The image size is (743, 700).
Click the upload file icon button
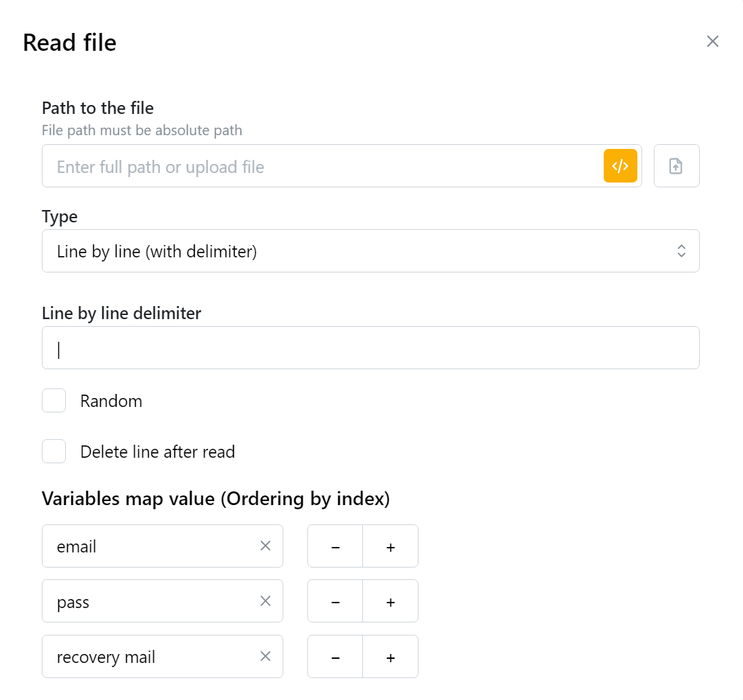coord(676,166)
